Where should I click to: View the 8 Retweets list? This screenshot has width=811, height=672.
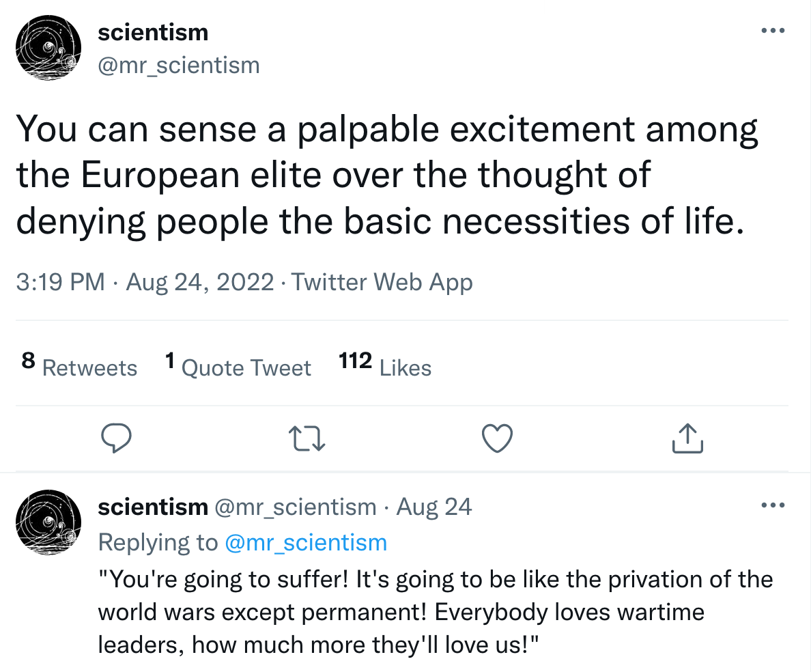point(79,367)
